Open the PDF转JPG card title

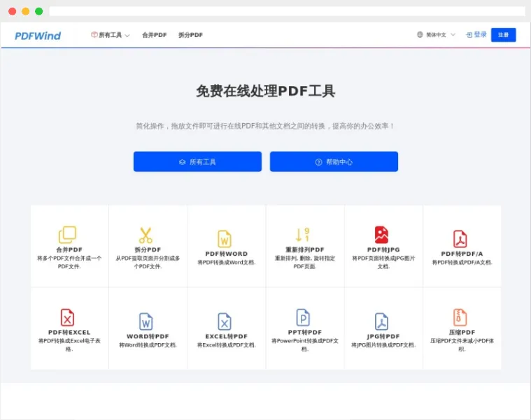[383, 250]
